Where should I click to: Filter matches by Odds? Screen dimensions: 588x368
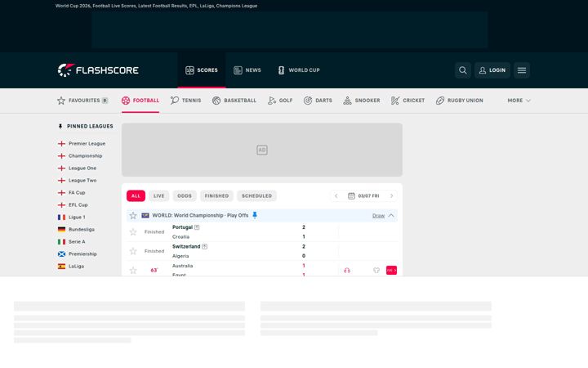click(x=184, y=195)
